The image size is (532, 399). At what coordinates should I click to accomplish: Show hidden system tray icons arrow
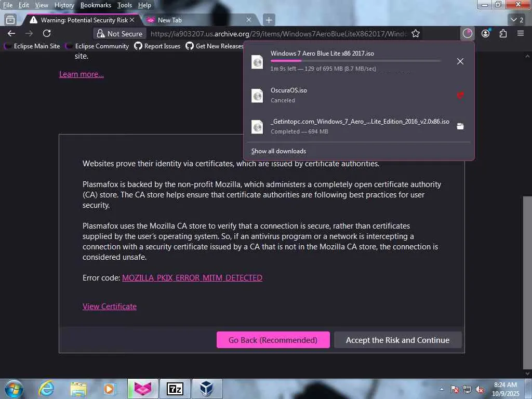[442, 389]
